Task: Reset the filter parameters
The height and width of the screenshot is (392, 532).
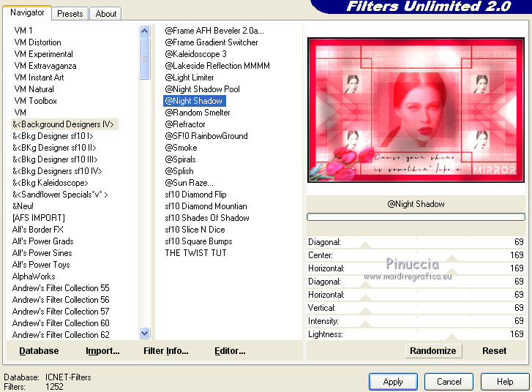Action: point(495,350)
